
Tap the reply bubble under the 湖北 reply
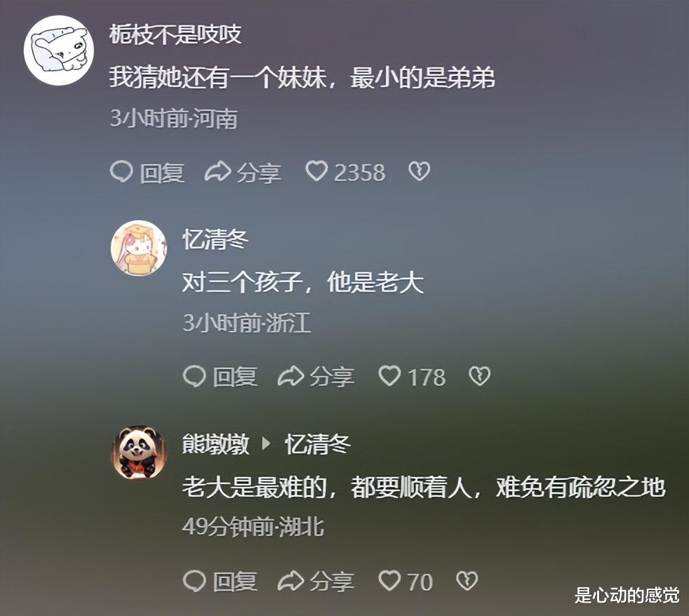(194, 581)
